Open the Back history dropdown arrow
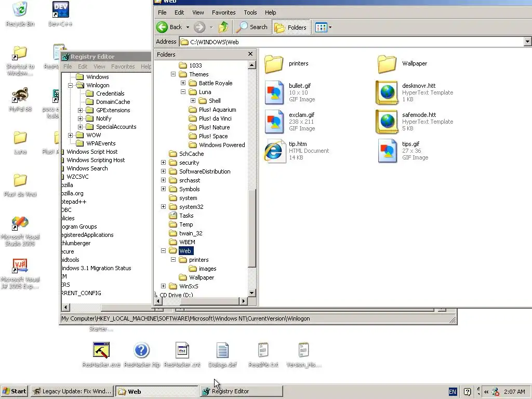 (188, 27)
